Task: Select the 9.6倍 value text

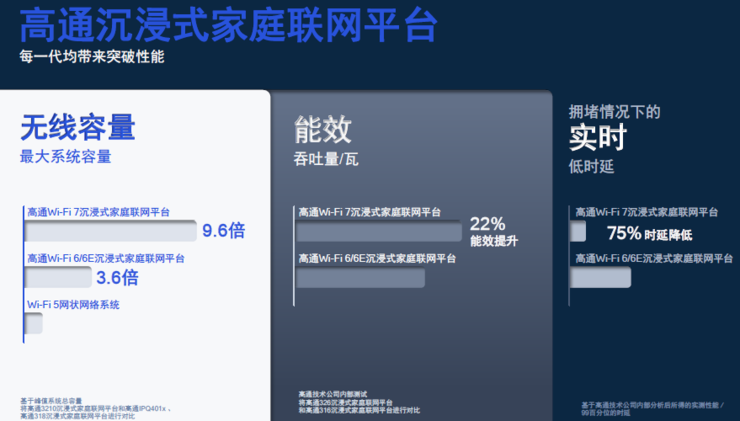Action: pos(223,231)
